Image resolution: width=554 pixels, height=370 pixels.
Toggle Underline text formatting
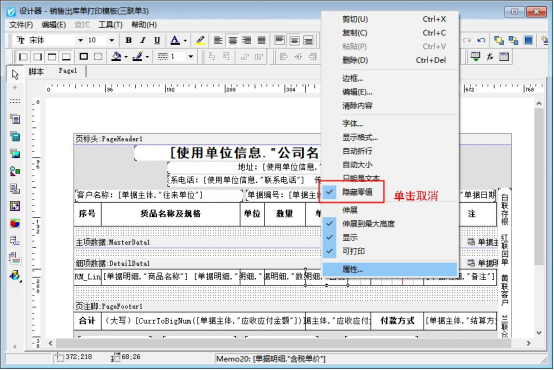pos(157,40)
